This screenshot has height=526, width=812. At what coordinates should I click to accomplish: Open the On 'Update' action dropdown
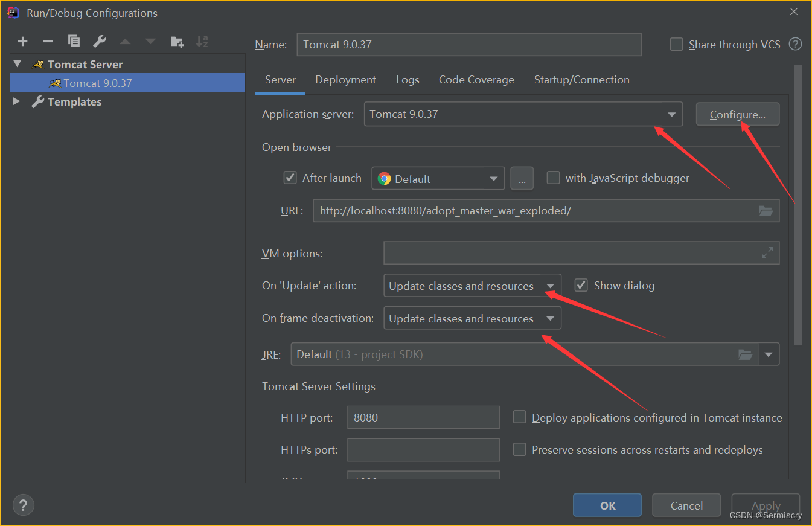472,286
